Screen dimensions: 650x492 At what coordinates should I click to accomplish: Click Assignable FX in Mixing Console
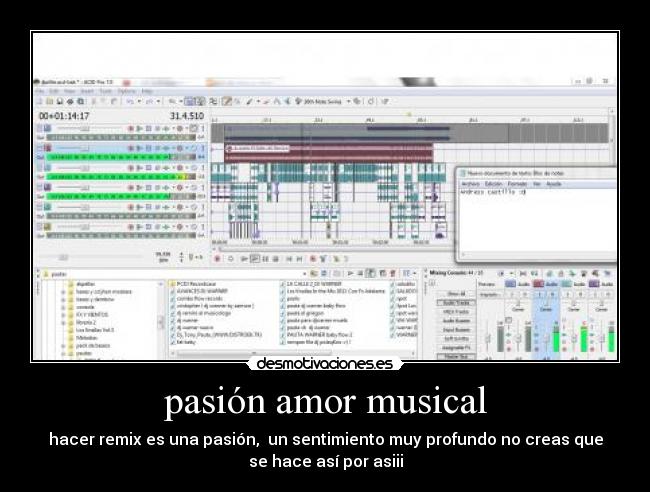coord(456,348)
